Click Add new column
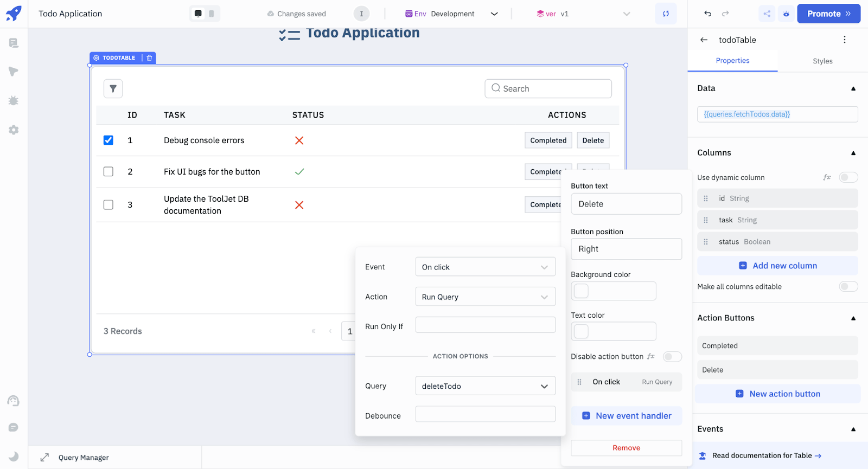Viewport: 868px width, 469px height. tap(777, 266)
